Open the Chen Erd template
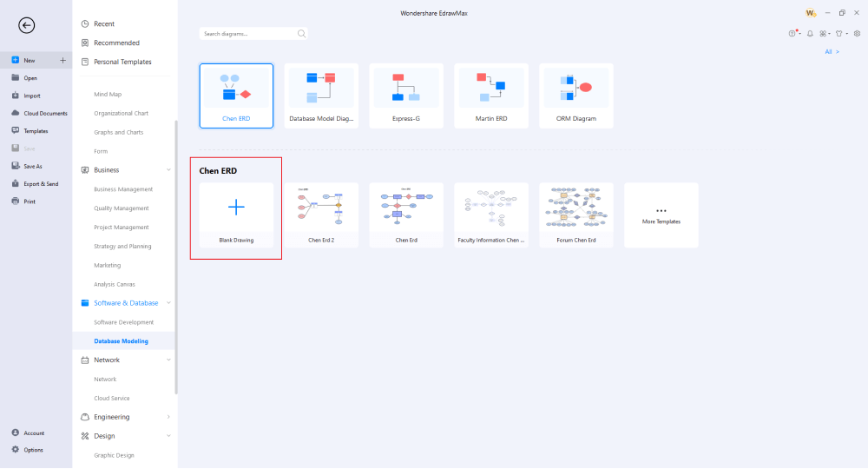This screenshot has width=868, height=469. click(x=406, y=215)
